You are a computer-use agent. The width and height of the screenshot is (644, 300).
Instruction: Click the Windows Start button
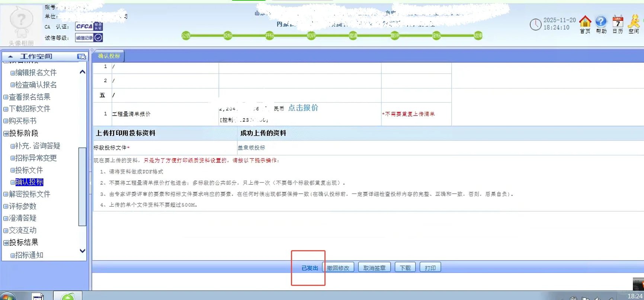(x=7, y=297)
